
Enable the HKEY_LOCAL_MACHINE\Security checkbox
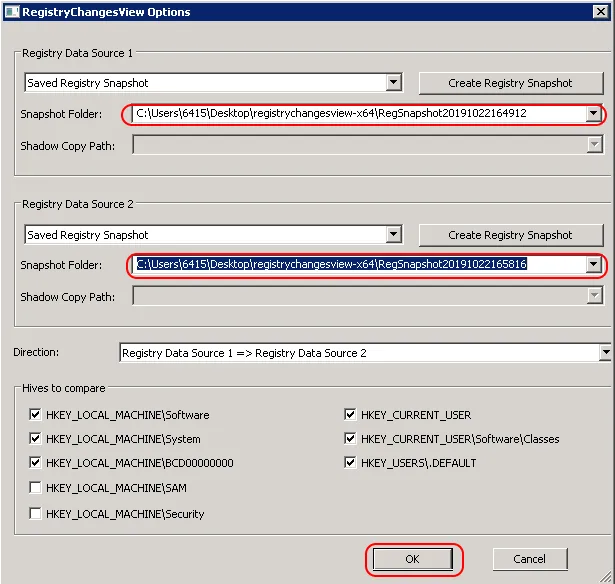[x=36, y=514]
